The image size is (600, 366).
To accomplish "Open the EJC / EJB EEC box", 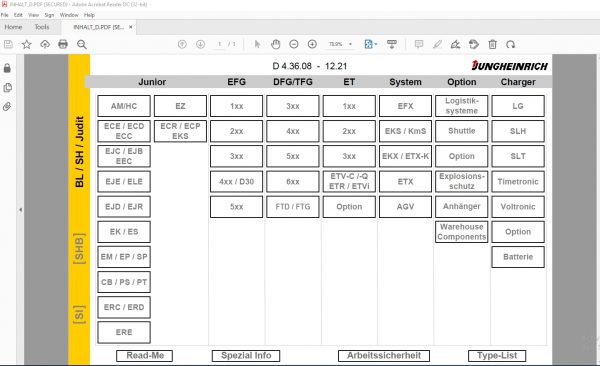I will coord(124,156).
